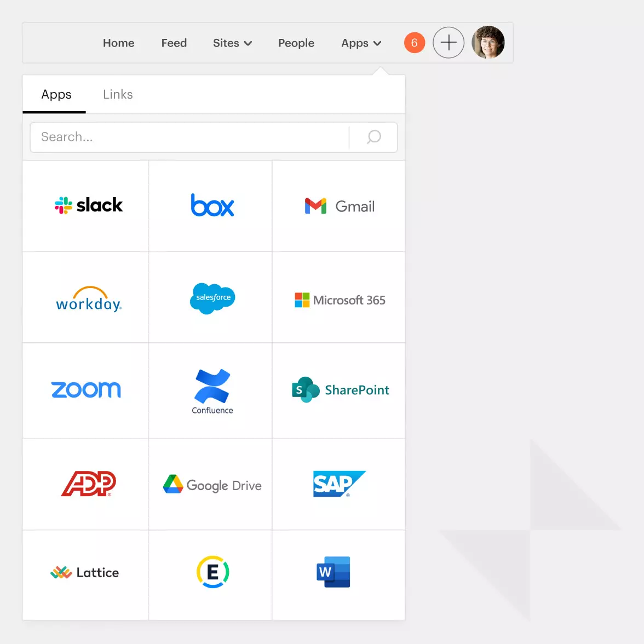The width and height of the screenshot is (644, 644).
Task: Launch SharePoint
Action: point(338,390)
